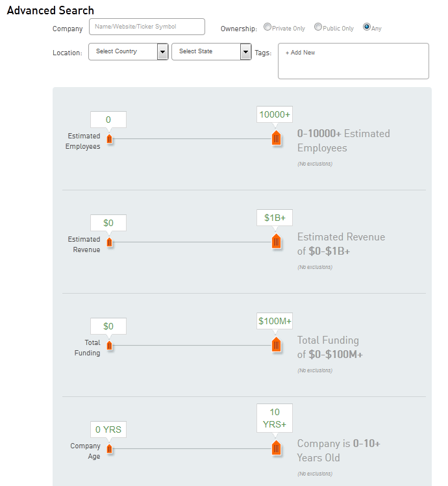Viewport: 448px width, 486px height.
Task: Select the Any ownership radio button
Action: pos(367,27)
